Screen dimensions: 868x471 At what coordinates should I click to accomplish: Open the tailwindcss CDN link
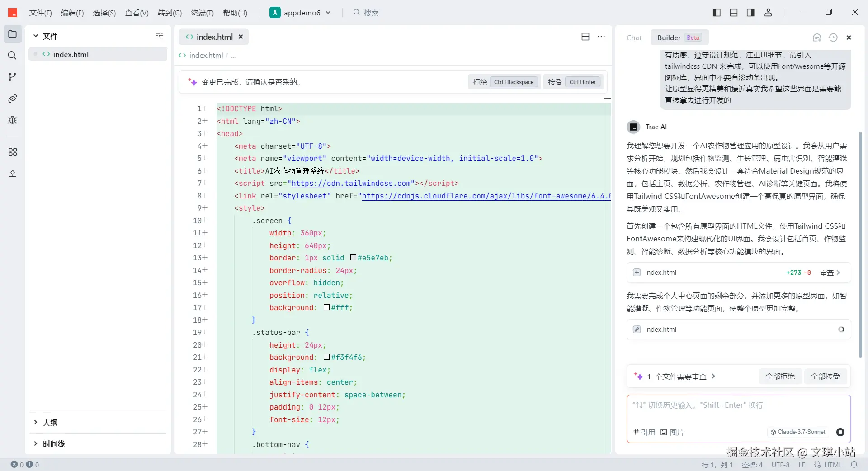click(x=351, y=184)
